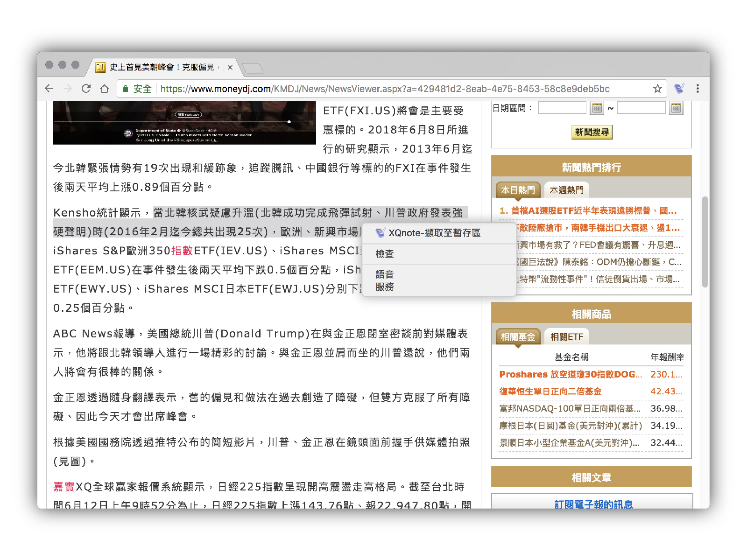
Task: Open 景順日本小型企業基金A link
Action: pos(570,442)
